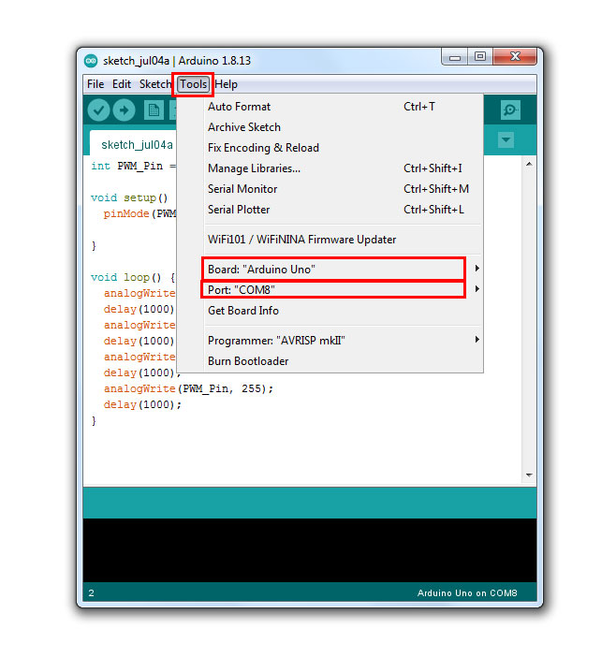
Task: Open Manage Libraries
Action: click(330, 168)
